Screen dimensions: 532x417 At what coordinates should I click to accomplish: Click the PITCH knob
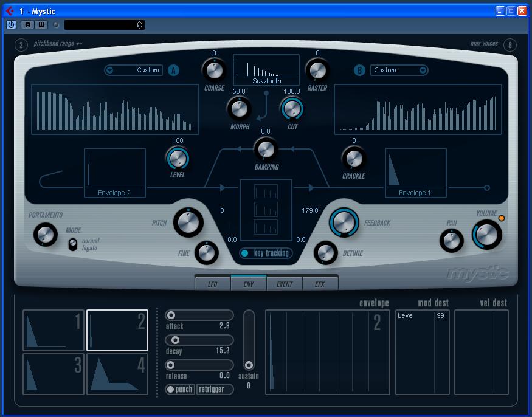(188, 222)
